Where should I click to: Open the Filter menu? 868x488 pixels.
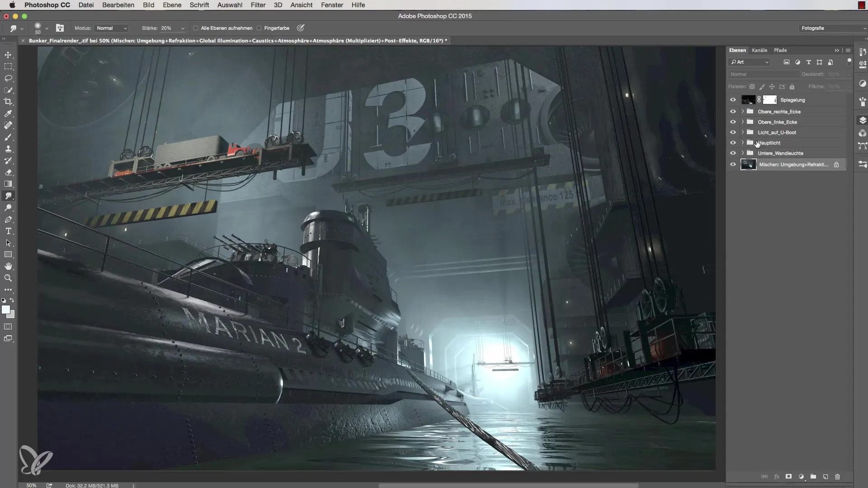[258, 5]
